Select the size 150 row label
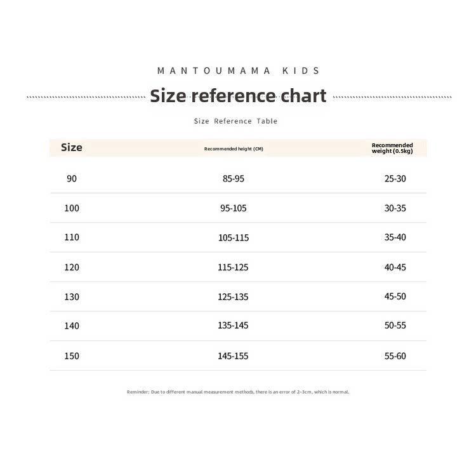The image size is (476, 476). click(x=72, y=356)
